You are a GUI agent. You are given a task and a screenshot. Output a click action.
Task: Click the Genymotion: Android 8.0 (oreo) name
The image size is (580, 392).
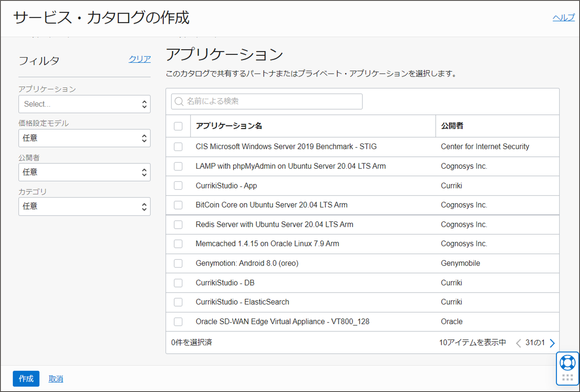tap(247, 264)
